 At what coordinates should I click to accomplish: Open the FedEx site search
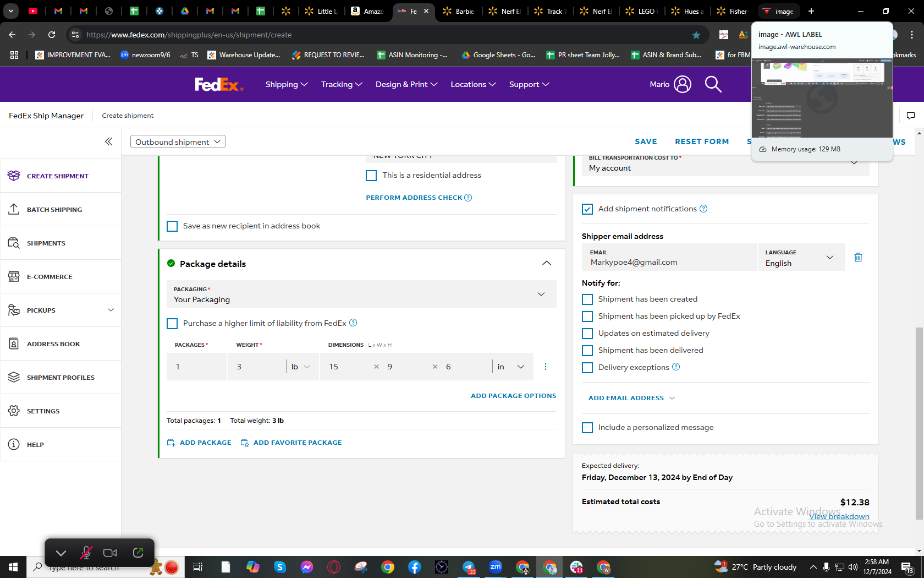[x=713, y=84]
